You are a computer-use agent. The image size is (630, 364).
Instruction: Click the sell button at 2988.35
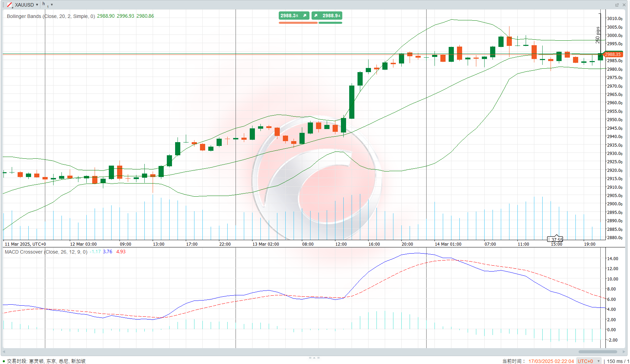tap(294, 16)
